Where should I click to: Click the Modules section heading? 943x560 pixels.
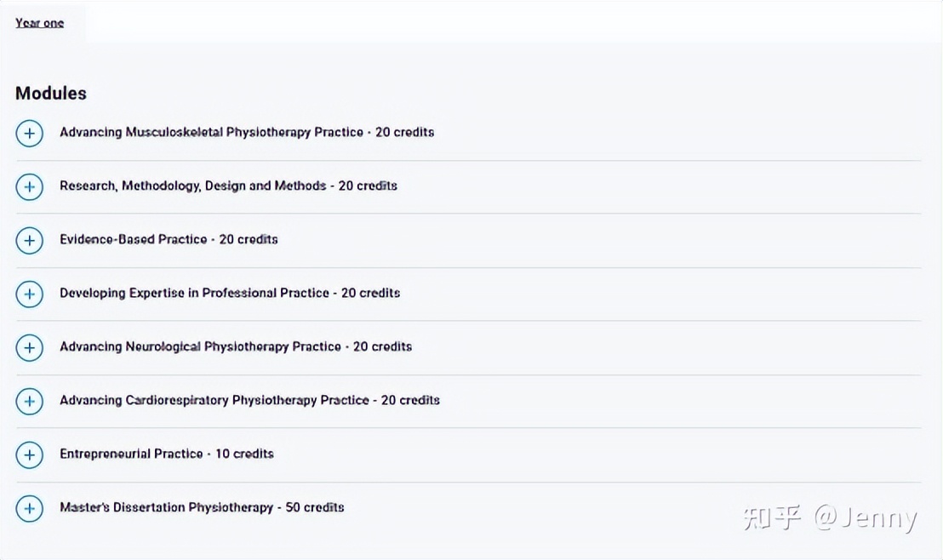pos(51,93)
